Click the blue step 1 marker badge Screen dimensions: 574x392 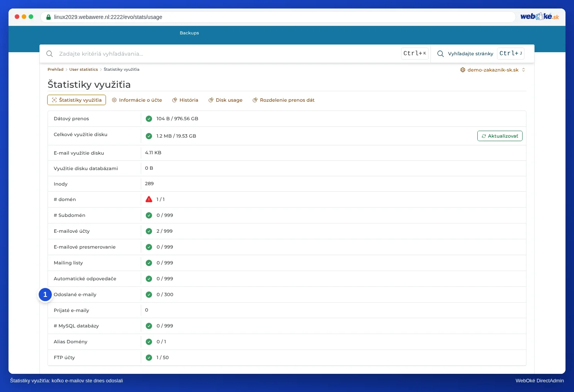click(45, 295)
